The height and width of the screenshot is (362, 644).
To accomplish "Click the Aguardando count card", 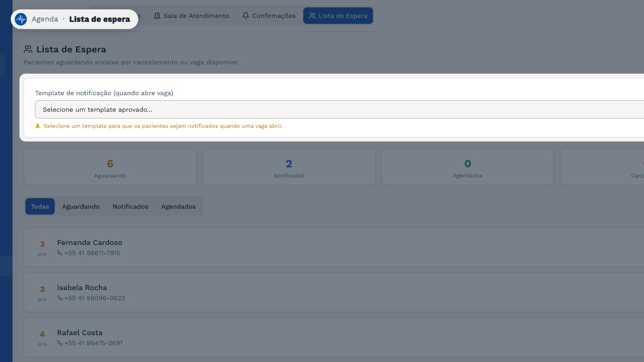I will pos(110,167).
